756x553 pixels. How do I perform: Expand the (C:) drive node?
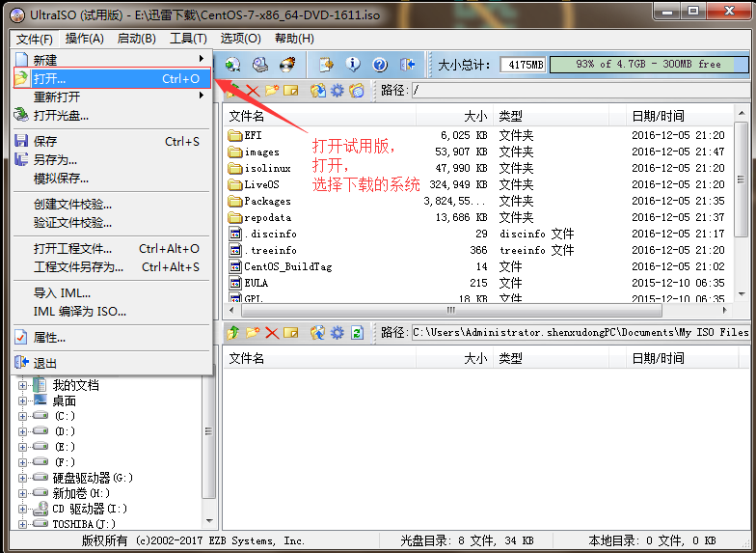coord(22,417)
